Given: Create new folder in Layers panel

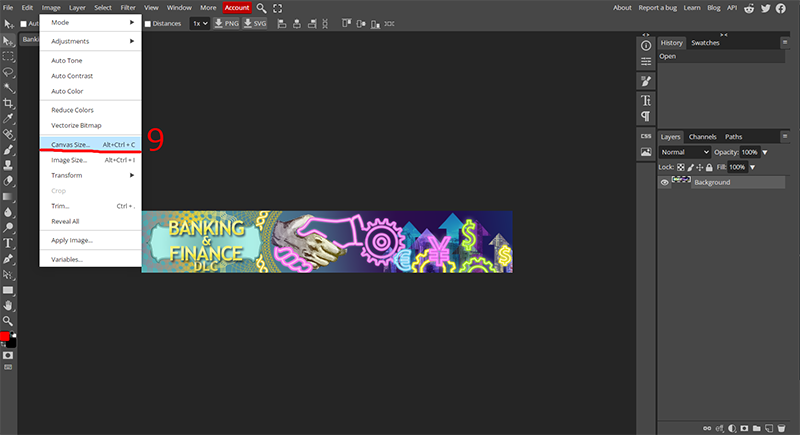Looking at the screenshot, I should point(757,428).
